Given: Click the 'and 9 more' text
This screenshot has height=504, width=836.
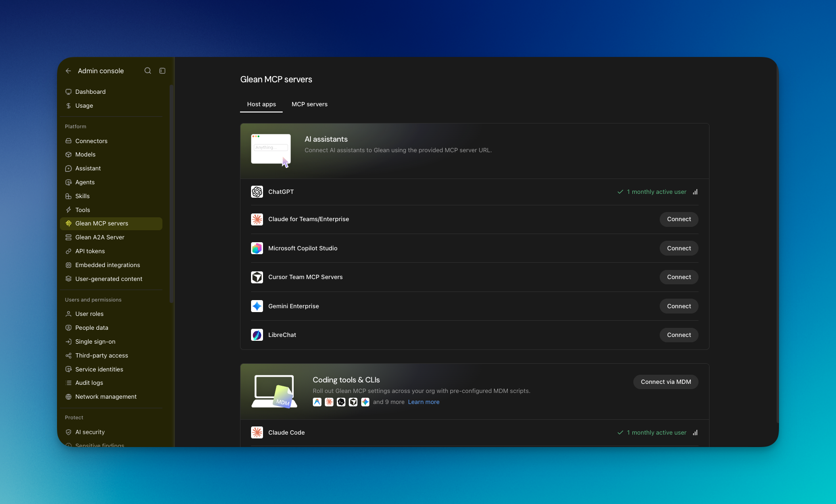Looking at the screenshot, I should [x=389, y=402].
